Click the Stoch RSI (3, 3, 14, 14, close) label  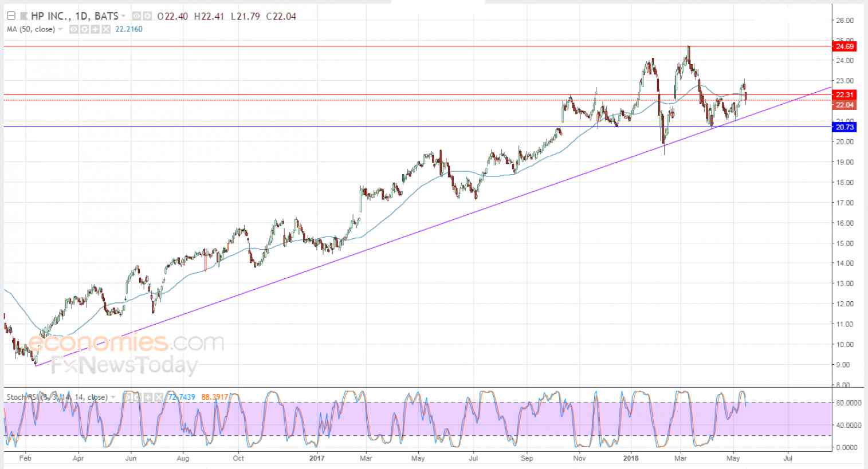pyautogui.click(x=57, y=397)
